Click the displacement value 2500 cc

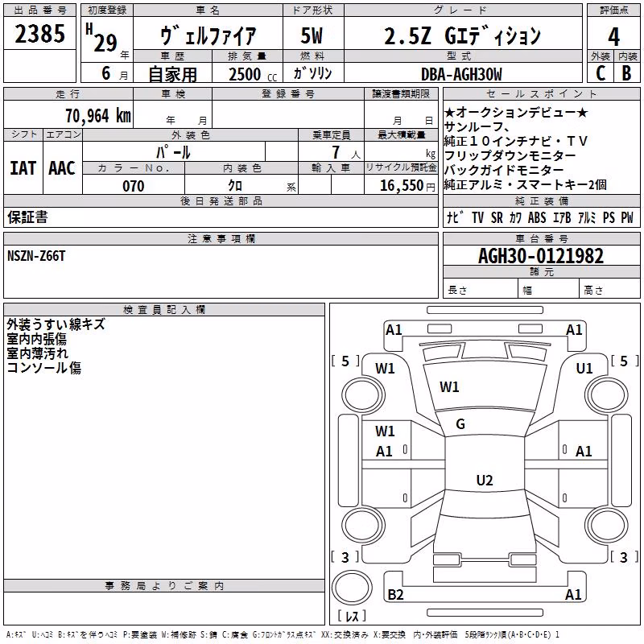[x=253, y=74]
